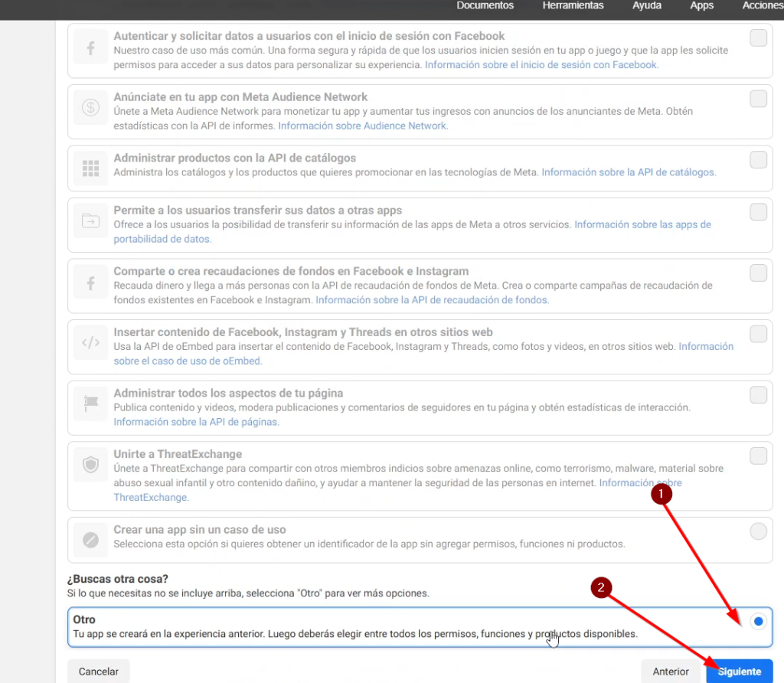Check the Insertar contenido oEmbed checkbox
The height and width of the screenshot is (683, 784).
[758, 334]
